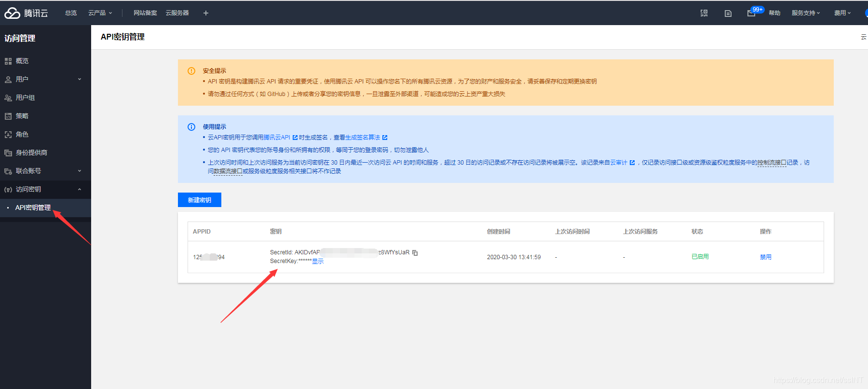Open the message inbox icon with 99+ badge
This screenshot has width=868, height=389.
tap(751, 13)
